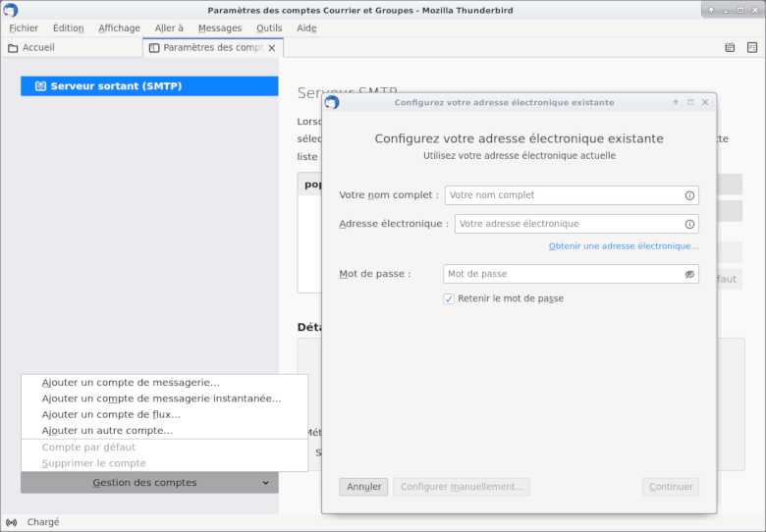Viewport: 766px width, 532px height.
Task: Click the Annuler button
Action: click(363, 487)
